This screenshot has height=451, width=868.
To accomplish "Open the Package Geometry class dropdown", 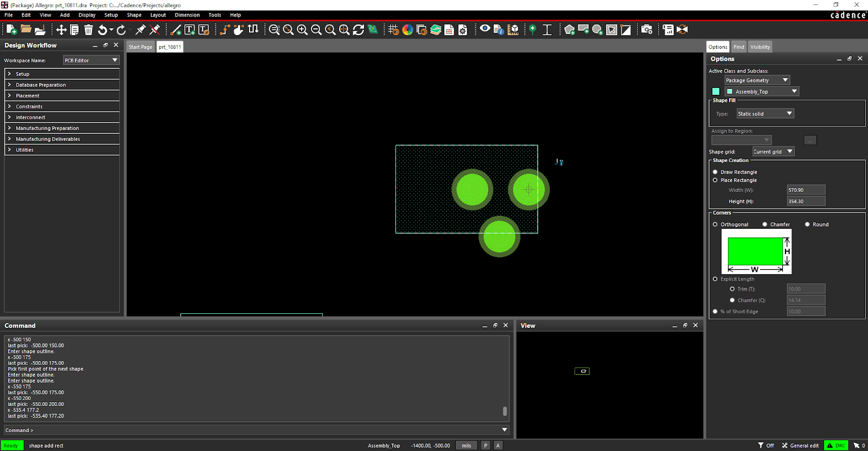I will click(x=757, y=80).
